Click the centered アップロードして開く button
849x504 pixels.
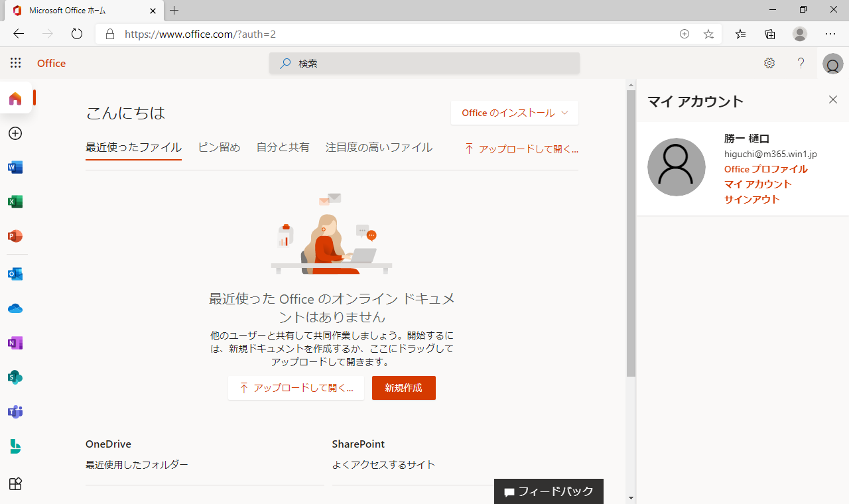click(296, 388)
